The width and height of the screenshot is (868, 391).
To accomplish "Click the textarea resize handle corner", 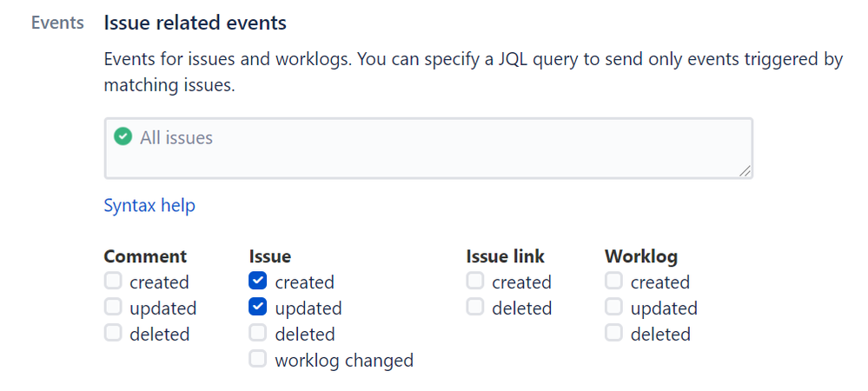I will [x=745, y=171].
